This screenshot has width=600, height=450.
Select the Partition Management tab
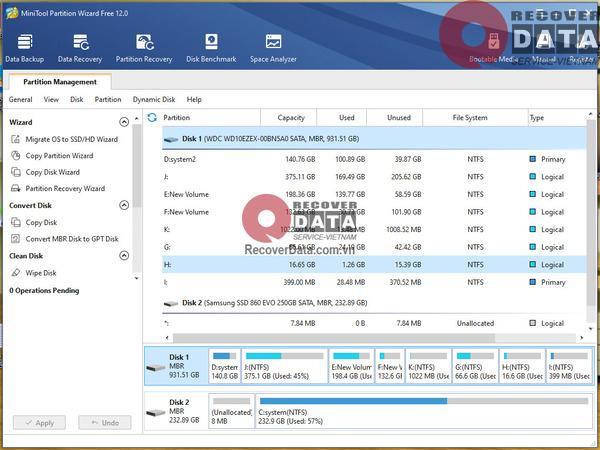click(60, 82)
